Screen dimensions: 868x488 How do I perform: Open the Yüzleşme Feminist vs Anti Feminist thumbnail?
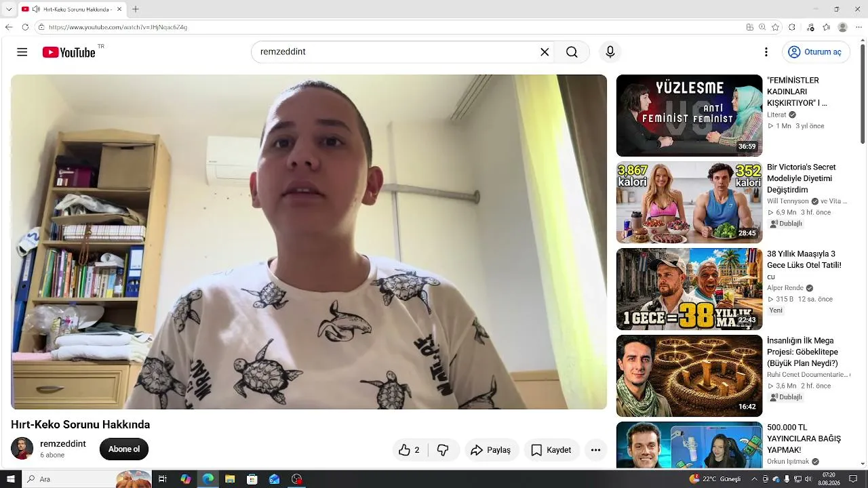[x=689, y=115]
